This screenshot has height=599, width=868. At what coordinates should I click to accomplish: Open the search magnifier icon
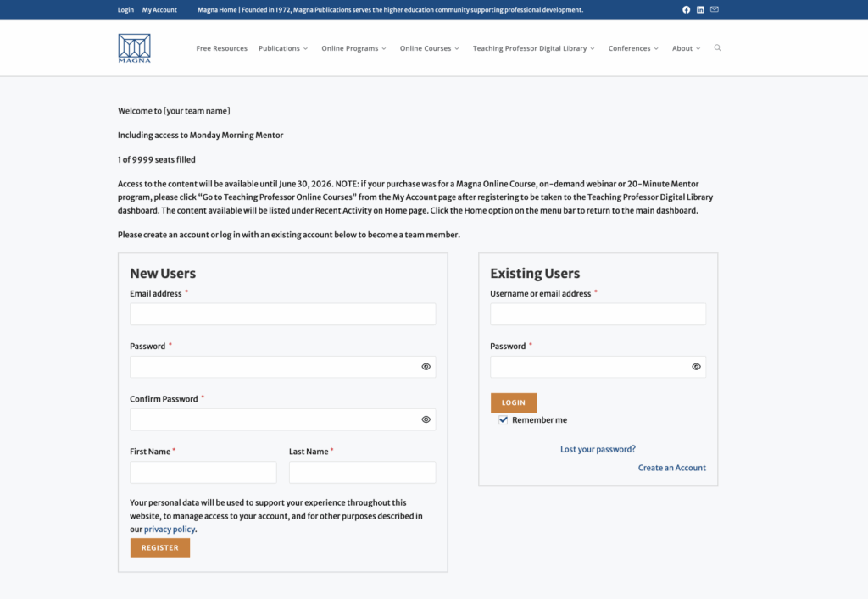tap(717, 48)
